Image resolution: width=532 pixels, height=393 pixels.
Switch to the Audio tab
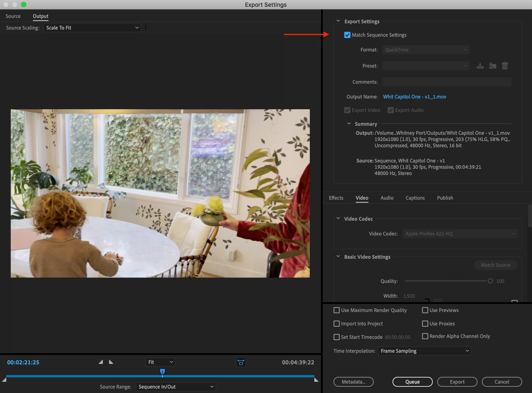tap(387, 198)
